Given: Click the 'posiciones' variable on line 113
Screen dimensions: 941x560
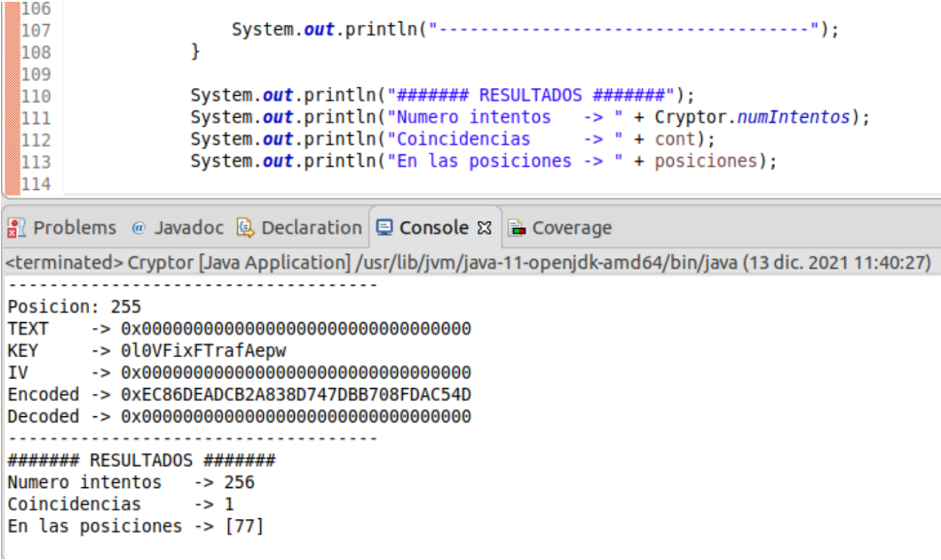Looking at the screenshot, I should tap(706, 162).
